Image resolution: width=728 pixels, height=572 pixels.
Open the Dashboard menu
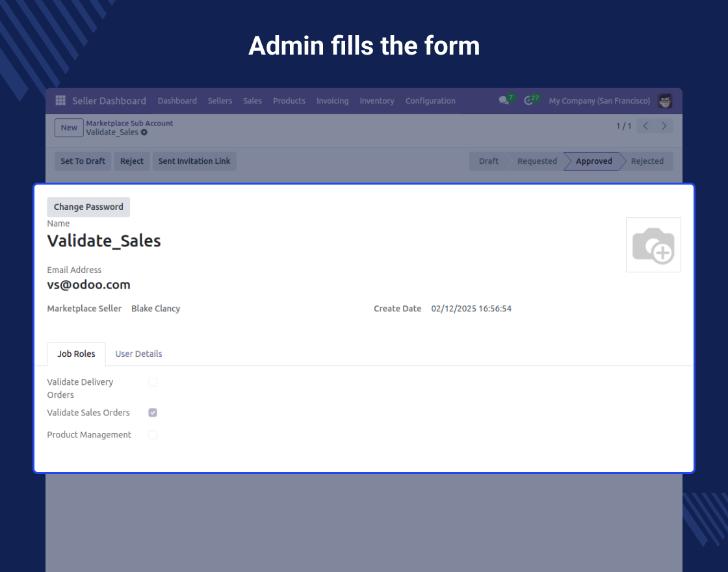point(177,101)
